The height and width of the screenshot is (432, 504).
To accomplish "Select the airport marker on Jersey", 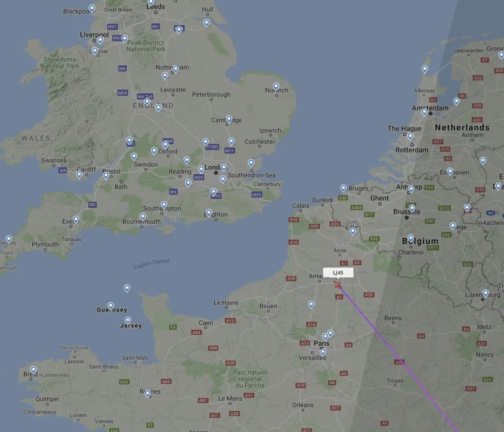I will click(x=128, y=320).
